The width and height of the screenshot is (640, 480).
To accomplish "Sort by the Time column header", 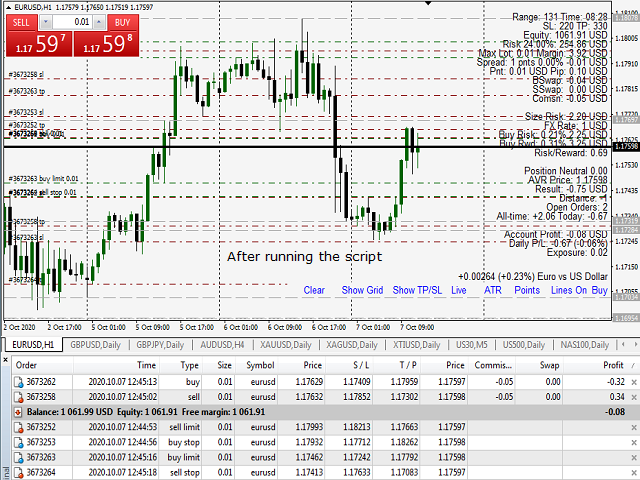I will coord(116,365).
